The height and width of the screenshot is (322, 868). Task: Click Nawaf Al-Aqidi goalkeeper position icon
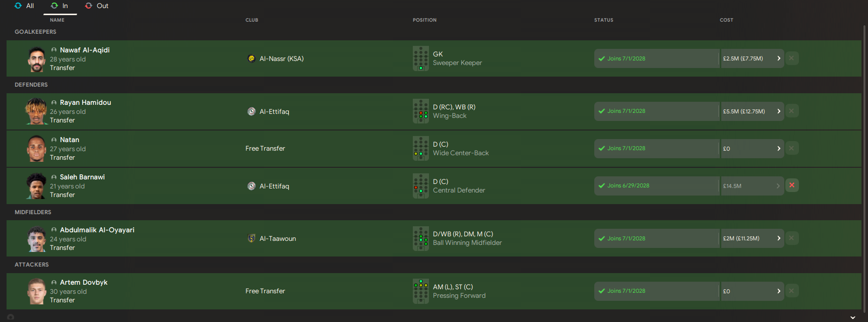(x=420, y=58)
